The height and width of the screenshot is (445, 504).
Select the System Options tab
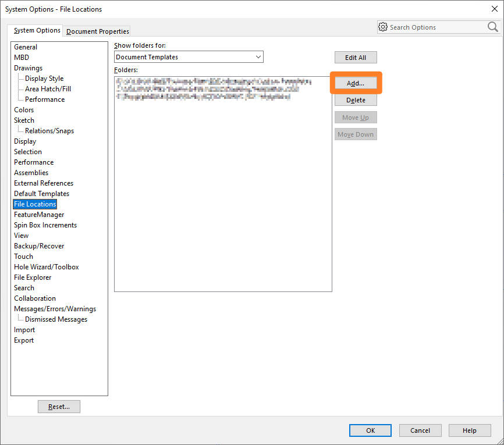point(36,30)
